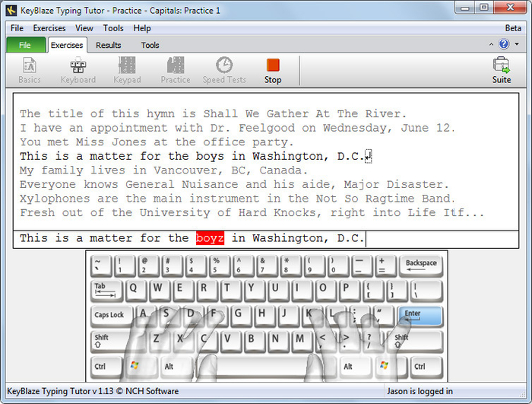532x404 pixels.
Task: Click the B key on virtual keyboard
Action: coord(255,342)
